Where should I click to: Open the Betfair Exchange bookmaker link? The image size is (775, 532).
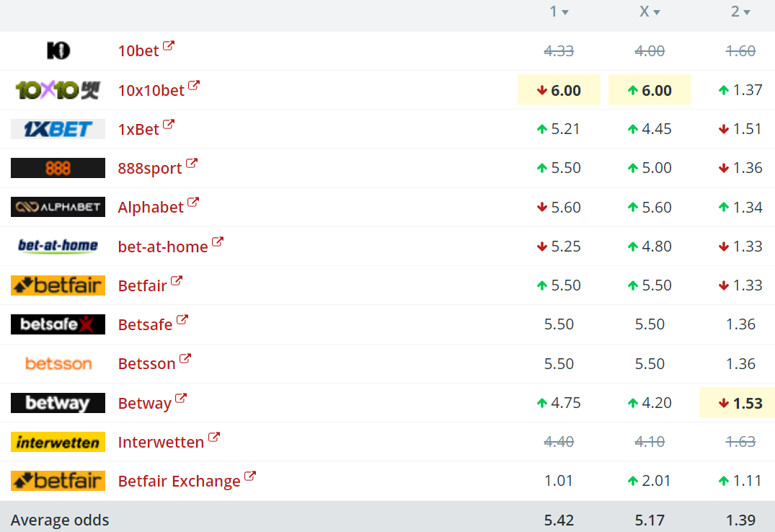click(180, 481)
